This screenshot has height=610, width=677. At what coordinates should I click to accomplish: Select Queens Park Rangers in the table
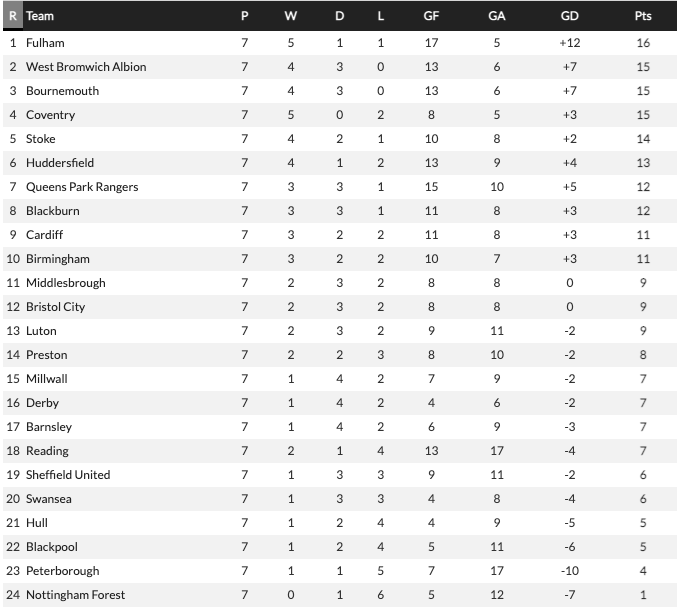82,187
